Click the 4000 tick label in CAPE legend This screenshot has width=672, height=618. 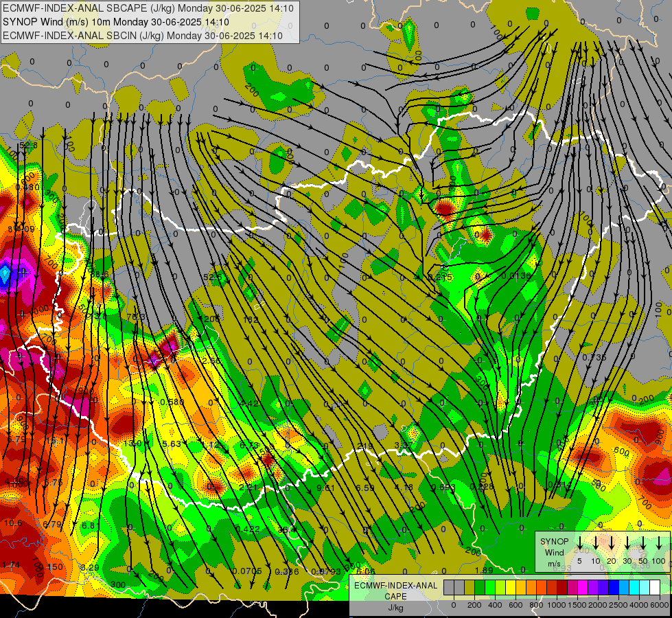(x=639, y=605)
